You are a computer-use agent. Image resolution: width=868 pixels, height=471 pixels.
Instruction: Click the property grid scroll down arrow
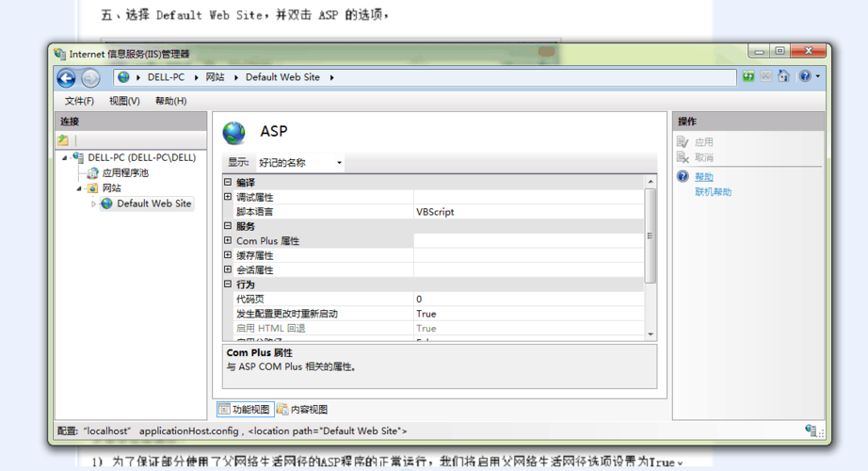pyautogui.click(x=651, y=334)
